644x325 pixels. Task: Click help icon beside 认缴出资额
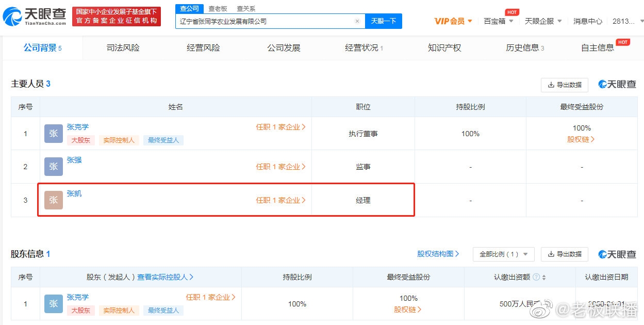pos(536,278)
